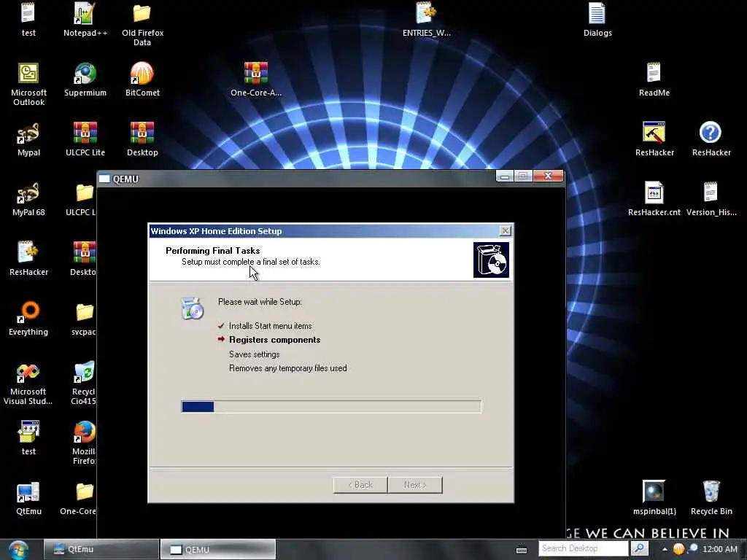Screen dimensions: 747x560
Task: Minimize the QEMU window
Action: coord(505,176)
